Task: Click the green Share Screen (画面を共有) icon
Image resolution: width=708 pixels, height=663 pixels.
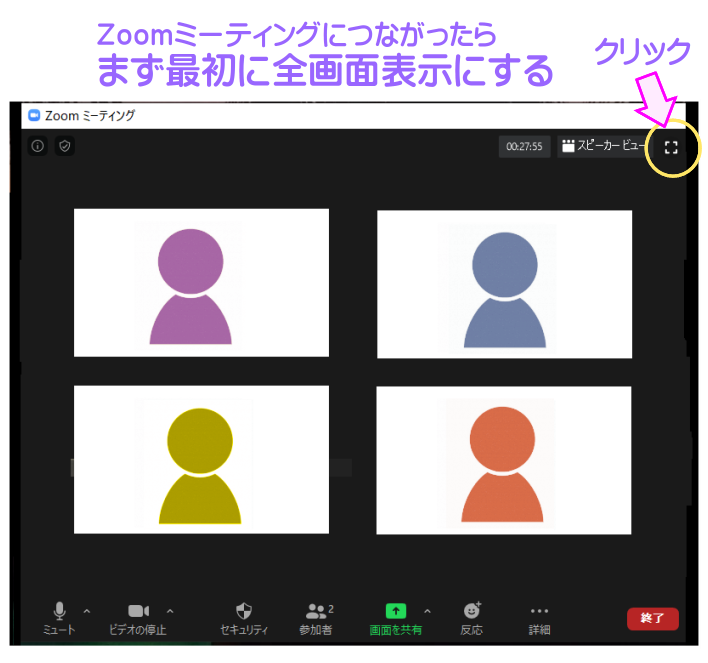Action: click(x=396, y=611)
